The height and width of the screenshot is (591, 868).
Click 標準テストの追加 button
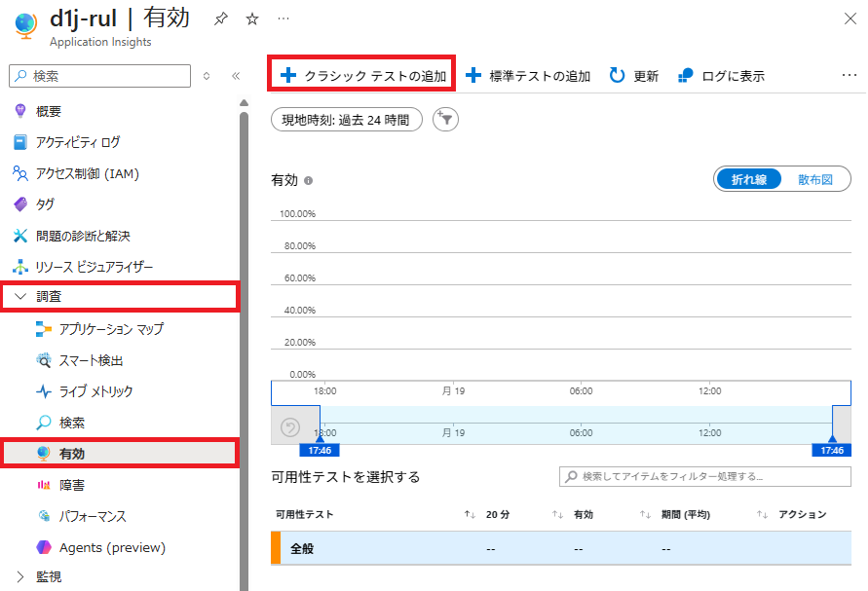click(528, 76)
